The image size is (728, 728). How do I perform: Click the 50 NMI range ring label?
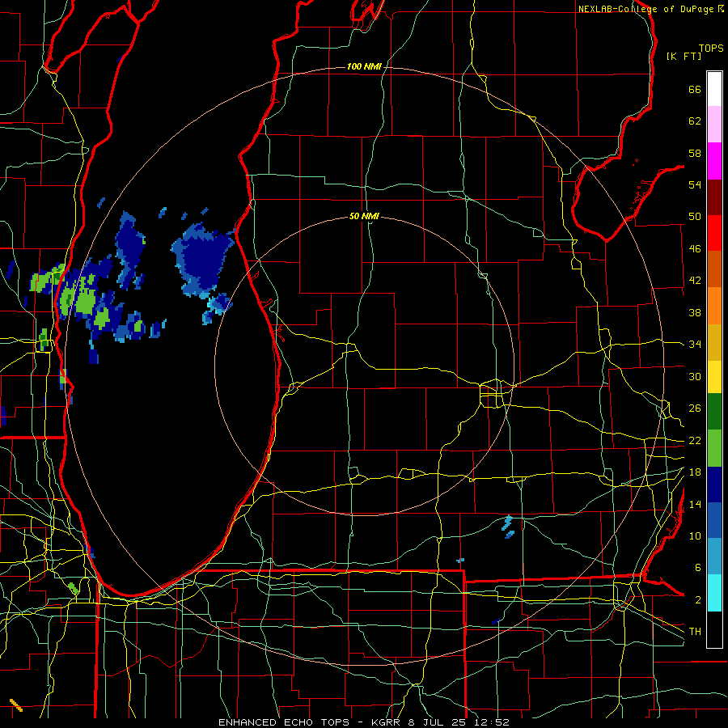pyautogui.click(x=364, y=216)
